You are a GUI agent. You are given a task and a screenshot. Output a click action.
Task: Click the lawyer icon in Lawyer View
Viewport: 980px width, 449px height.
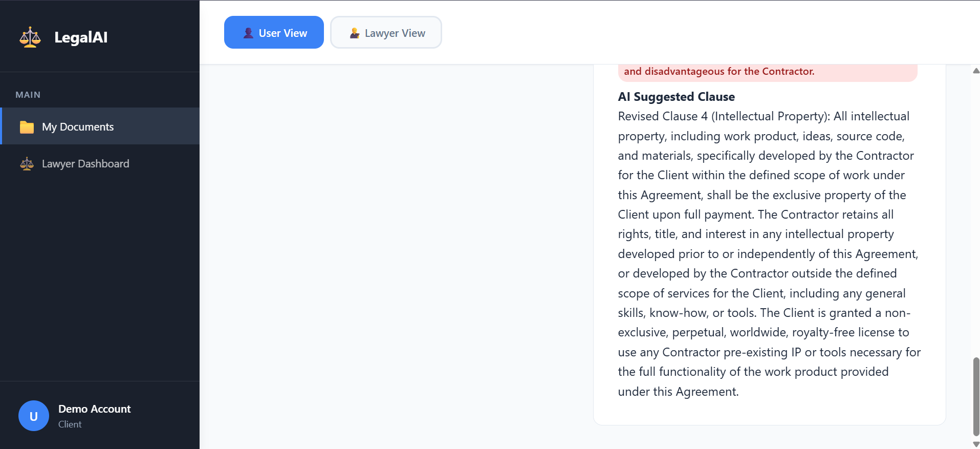(x=354, y=33)
